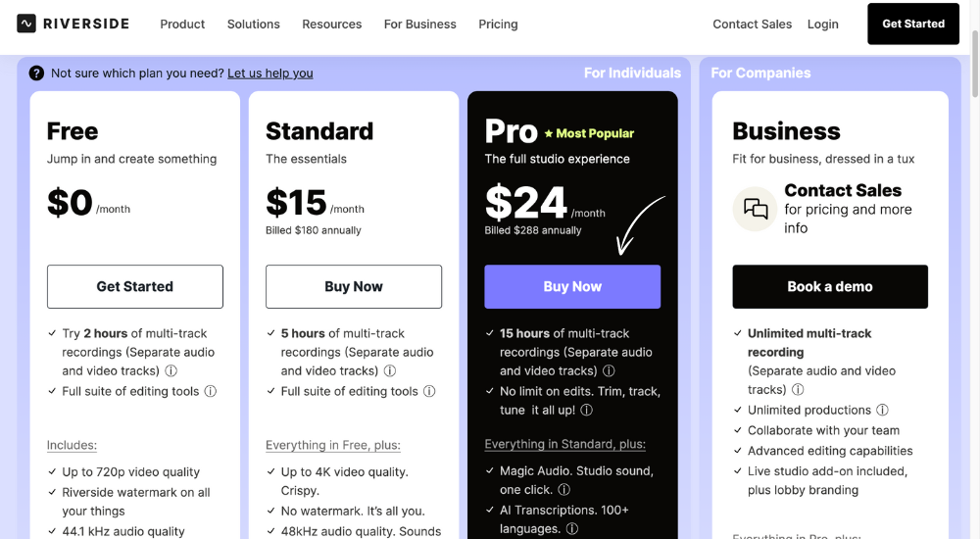Click the 'Let us help you' link
Viewport: 980px width, 539px height.
[x=270, y=73]
